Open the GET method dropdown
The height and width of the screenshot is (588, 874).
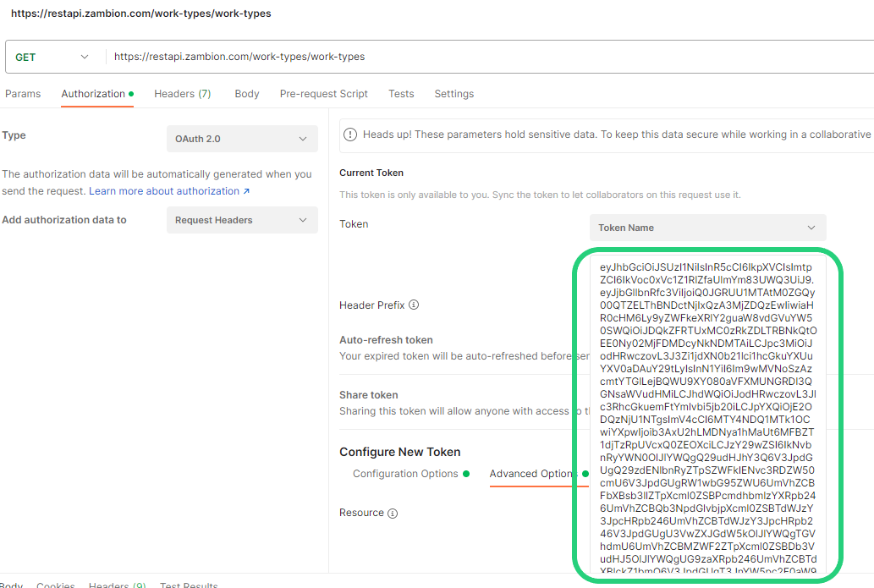pos(52,57)
